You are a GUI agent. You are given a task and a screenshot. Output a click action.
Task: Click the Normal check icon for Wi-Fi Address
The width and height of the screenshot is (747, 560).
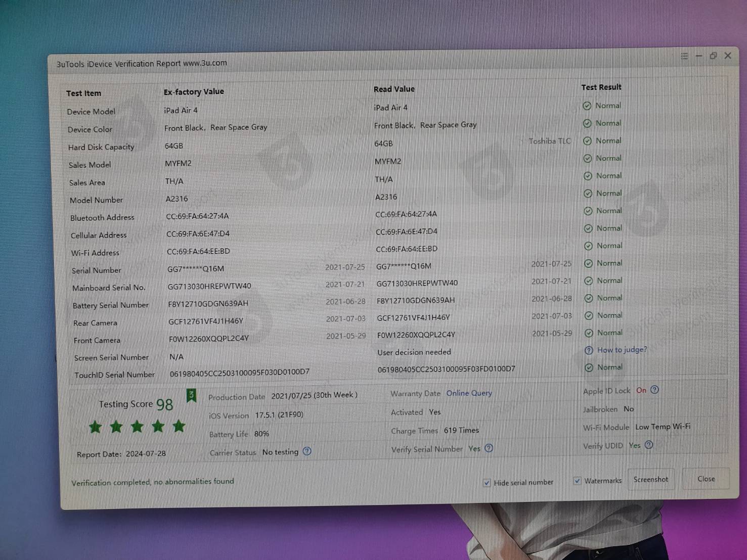coord(588,246)
